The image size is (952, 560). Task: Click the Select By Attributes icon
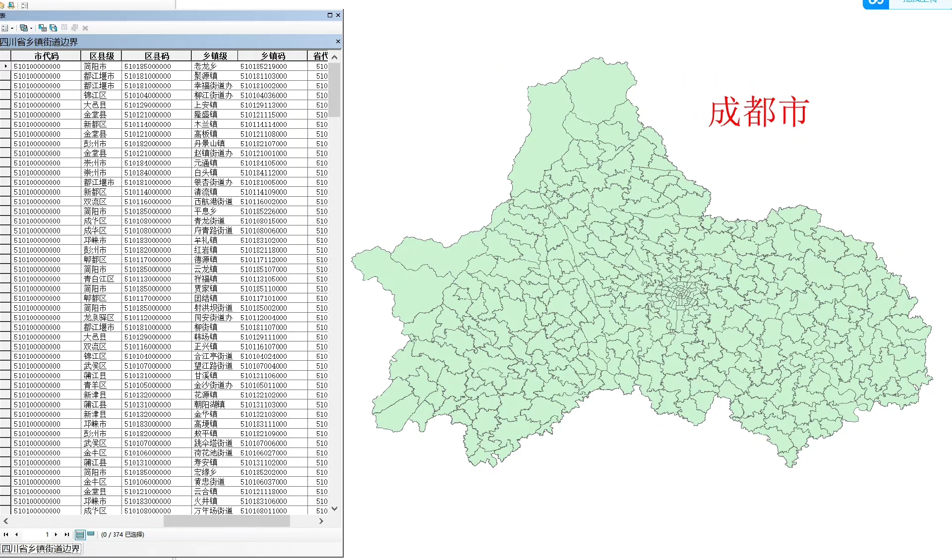coord(43,28)
